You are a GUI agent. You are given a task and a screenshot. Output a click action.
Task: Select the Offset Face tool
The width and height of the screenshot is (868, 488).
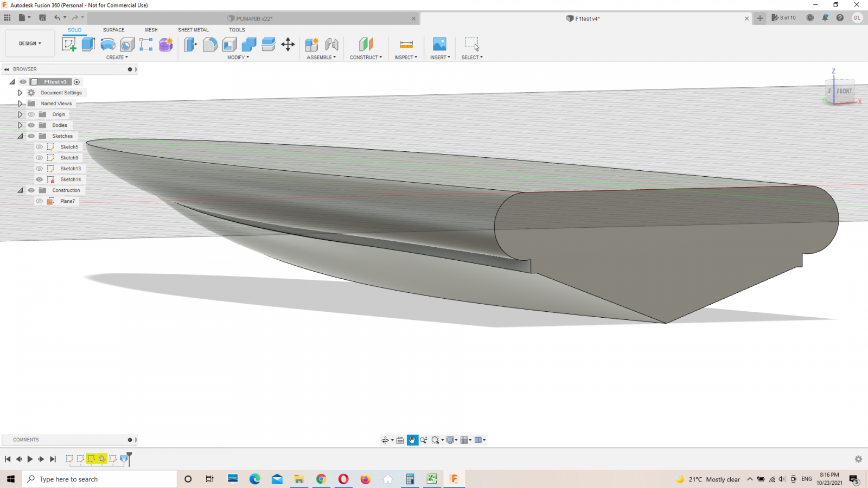269,44
